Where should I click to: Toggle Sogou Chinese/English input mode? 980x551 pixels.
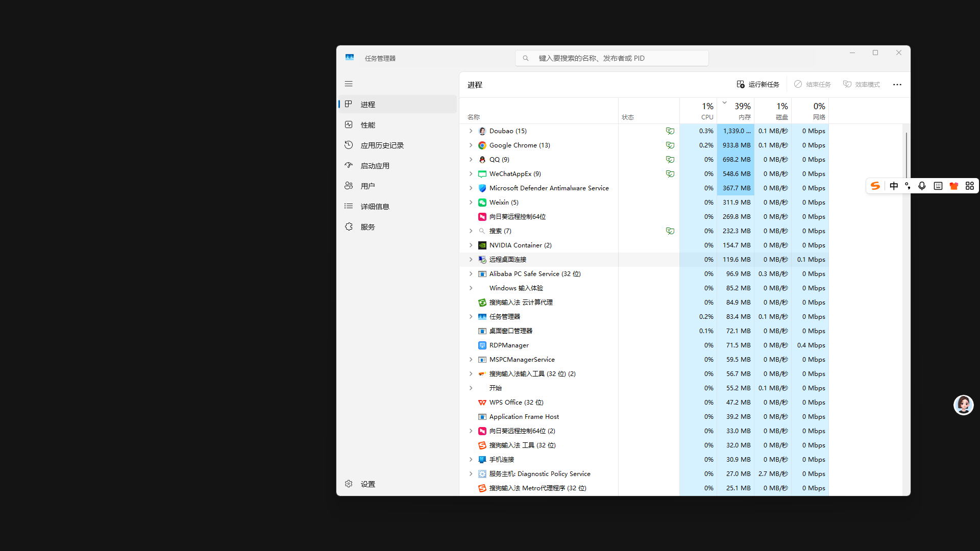[894, 186]
